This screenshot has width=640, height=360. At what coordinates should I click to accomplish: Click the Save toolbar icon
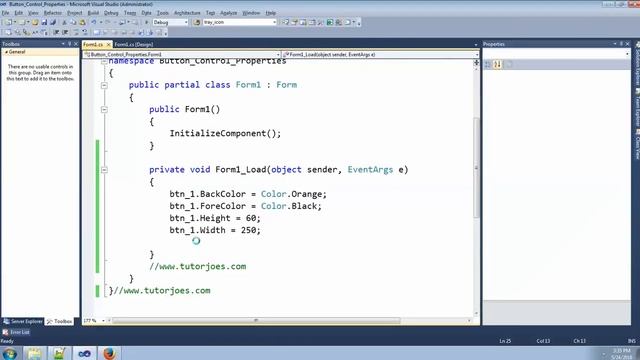[x=44, y=22]
